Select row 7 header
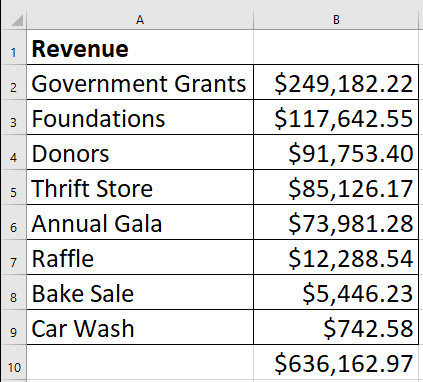This screenshot has height=382, width=423. click(x=14, y=257)
